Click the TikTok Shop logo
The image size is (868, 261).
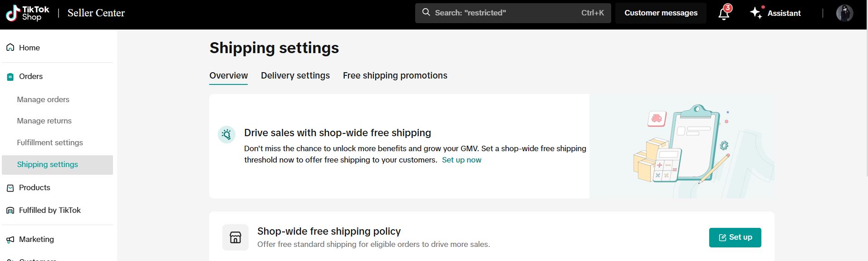tap(27, 13)
